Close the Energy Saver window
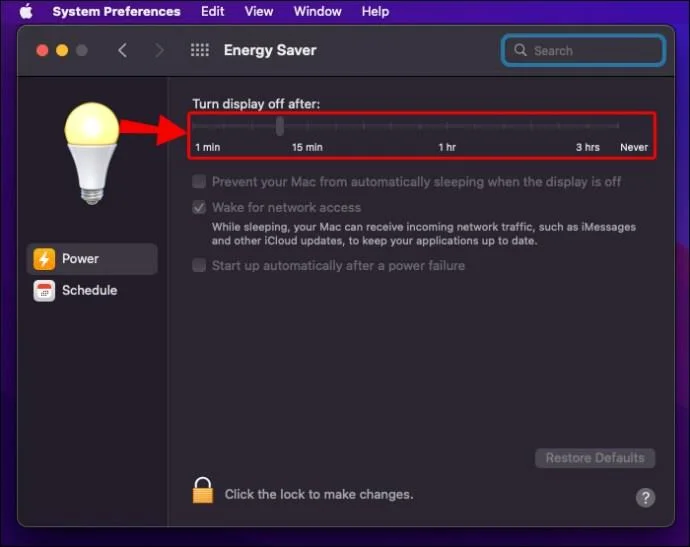Viewport: 690px width, 547px height. (42, 50)
